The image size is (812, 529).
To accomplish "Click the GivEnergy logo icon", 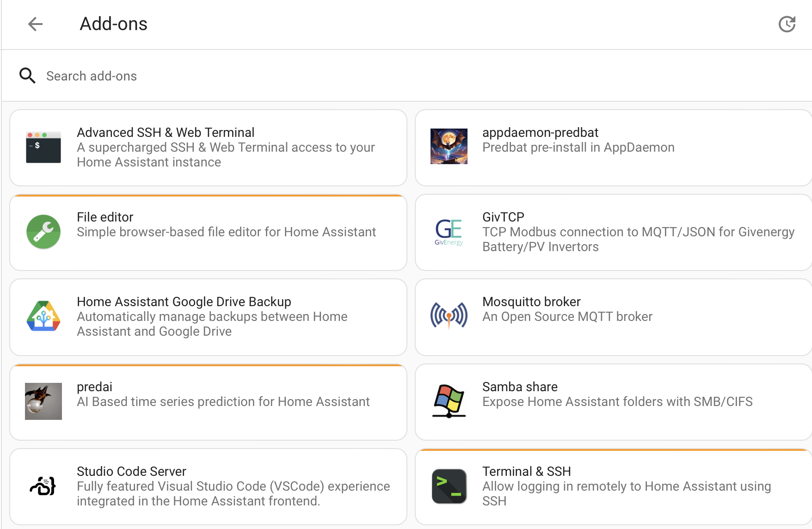I will pos(449,232).
